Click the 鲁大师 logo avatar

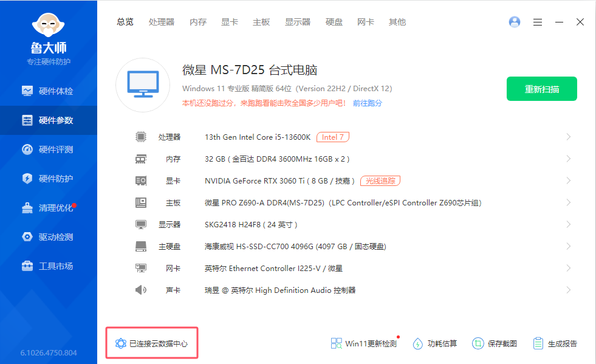coord(48,25)
